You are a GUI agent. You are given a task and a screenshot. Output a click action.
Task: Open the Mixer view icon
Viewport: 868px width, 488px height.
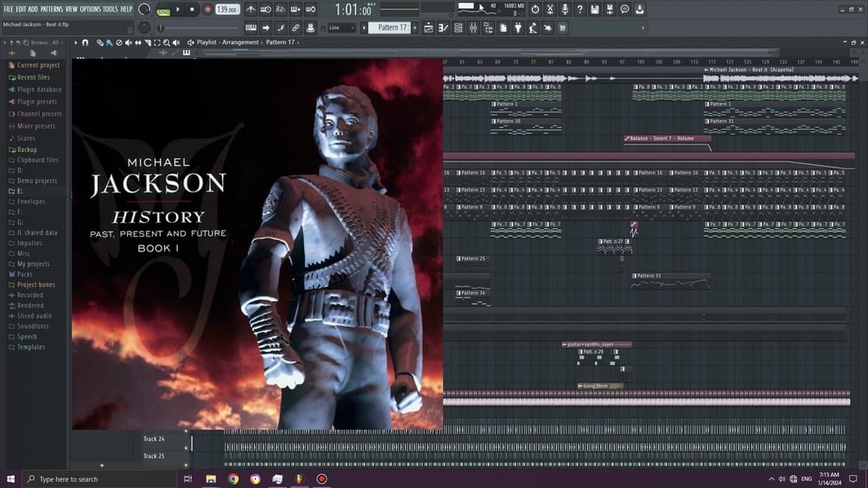tap(473, 28)
